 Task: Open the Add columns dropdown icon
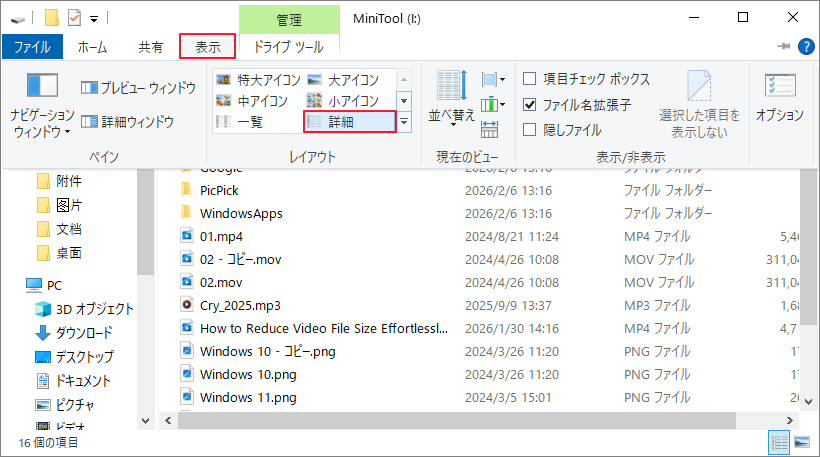[493, 105]
